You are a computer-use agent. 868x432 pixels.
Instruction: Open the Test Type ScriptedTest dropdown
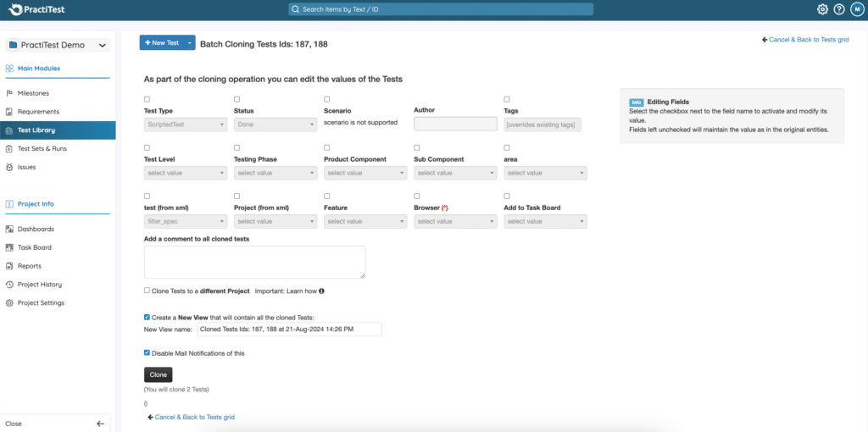tap(186, 125)
